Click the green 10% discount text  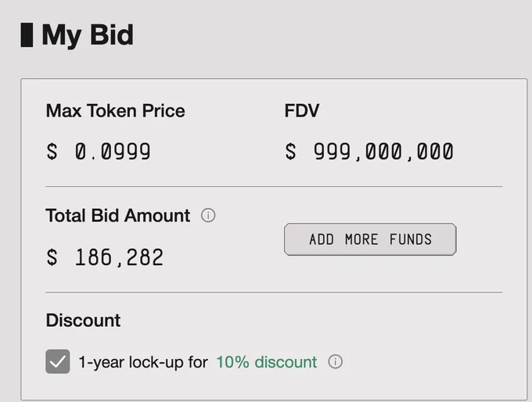pyautogui.click(x=267, y=362)
